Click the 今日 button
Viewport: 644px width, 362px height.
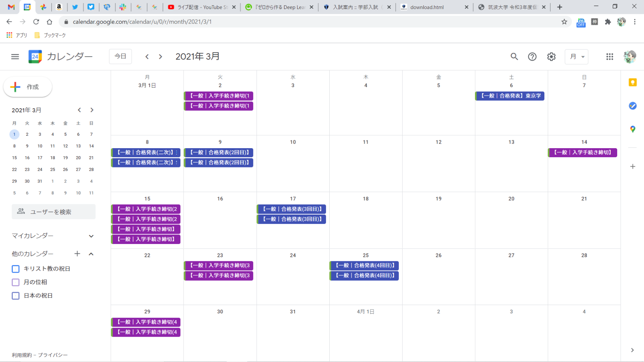point(120,57)
